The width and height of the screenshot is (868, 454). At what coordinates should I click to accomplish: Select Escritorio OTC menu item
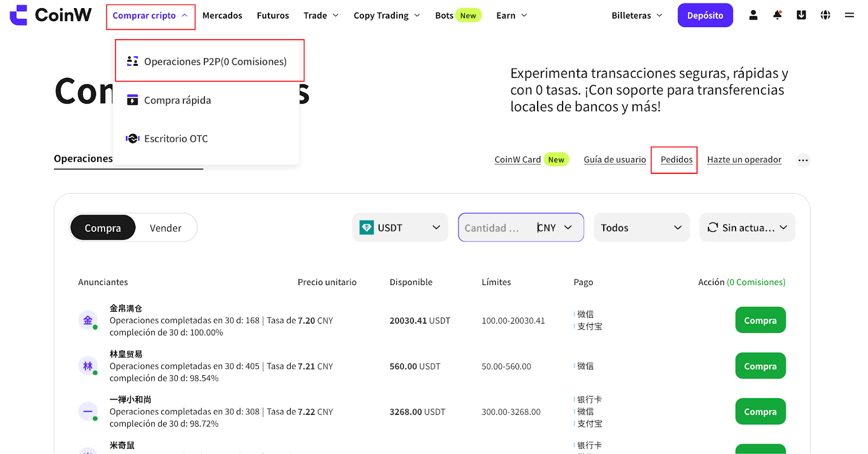point(206,138)
